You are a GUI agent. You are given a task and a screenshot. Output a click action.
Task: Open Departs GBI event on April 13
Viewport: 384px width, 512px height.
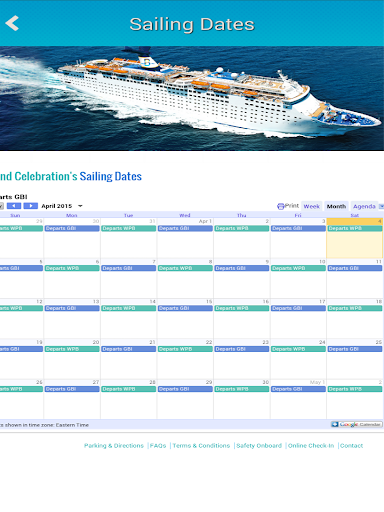[x=72, y=308]
